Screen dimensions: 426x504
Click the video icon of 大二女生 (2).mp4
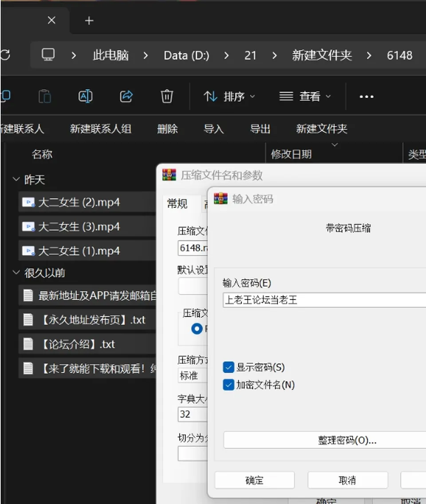[28, 202]
